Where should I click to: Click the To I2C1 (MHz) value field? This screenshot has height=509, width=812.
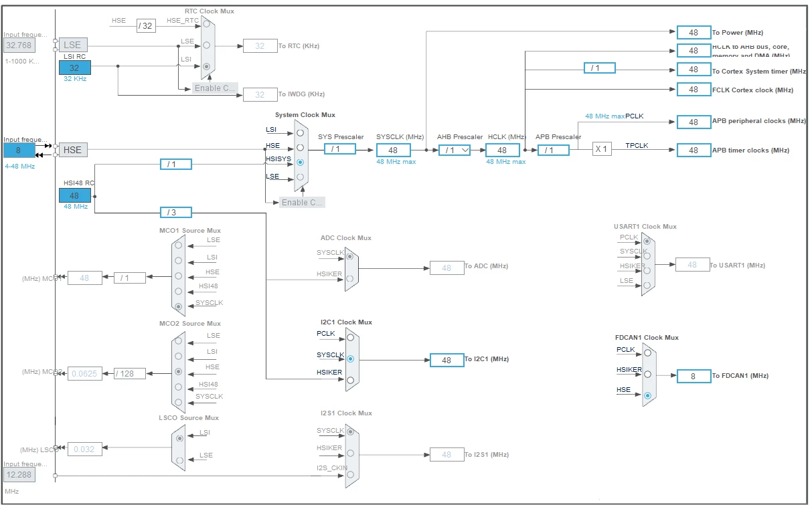tap(446, 360)
